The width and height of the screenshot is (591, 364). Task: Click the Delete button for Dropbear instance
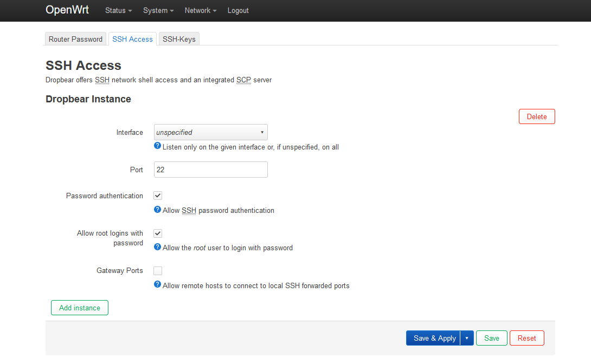537,116
